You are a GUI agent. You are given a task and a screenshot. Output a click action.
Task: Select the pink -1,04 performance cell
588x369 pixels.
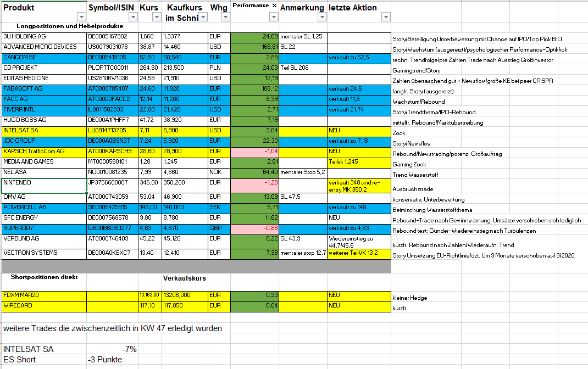tap(254, 151)
